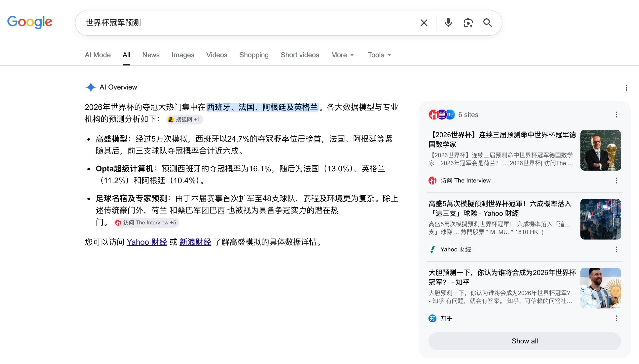Click The Interview red favicon in sources card
This screenshot has height=364, width=639.
click(432, 181)
